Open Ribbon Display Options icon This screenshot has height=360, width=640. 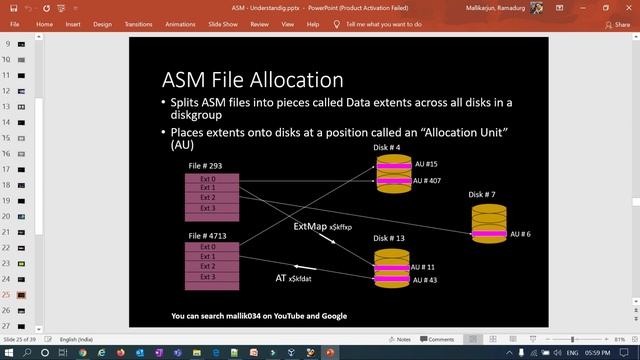pyautogui.click(x=559, y=8)
